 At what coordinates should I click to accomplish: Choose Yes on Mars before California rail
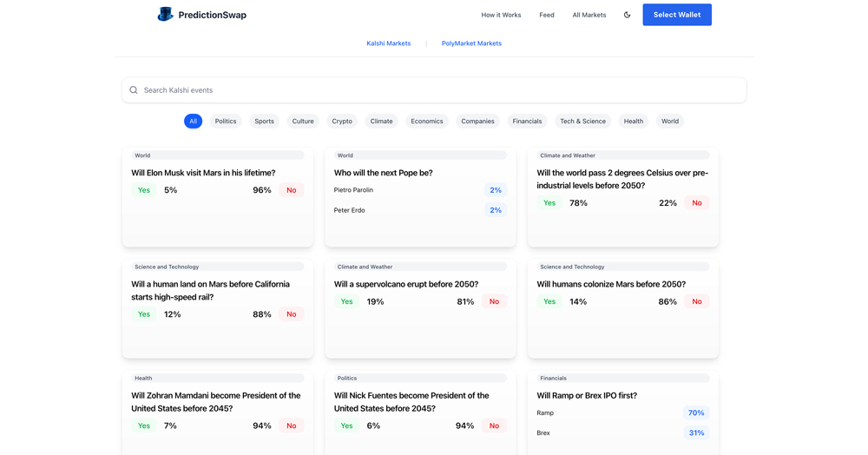[x=144, y=313]
